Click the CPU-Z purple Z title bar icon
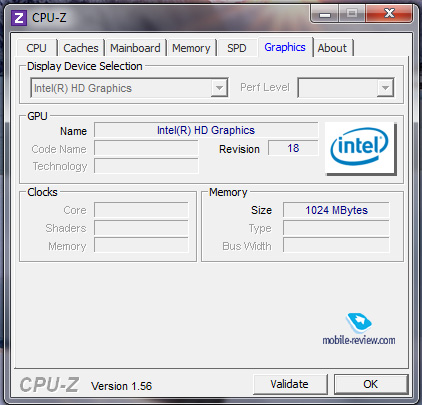This screenshot has height=405, width=422. click(x=19, y=18)
